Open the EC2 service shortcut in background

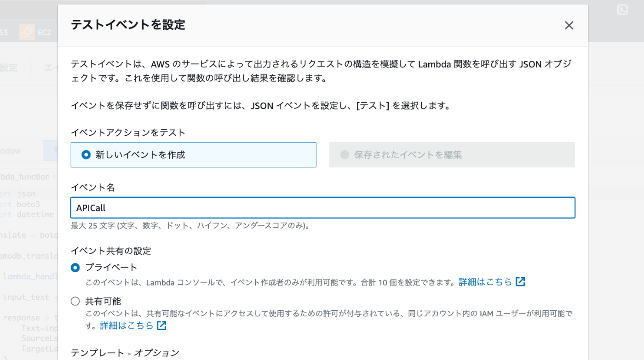pyautogui.click(x=36, y=32)
